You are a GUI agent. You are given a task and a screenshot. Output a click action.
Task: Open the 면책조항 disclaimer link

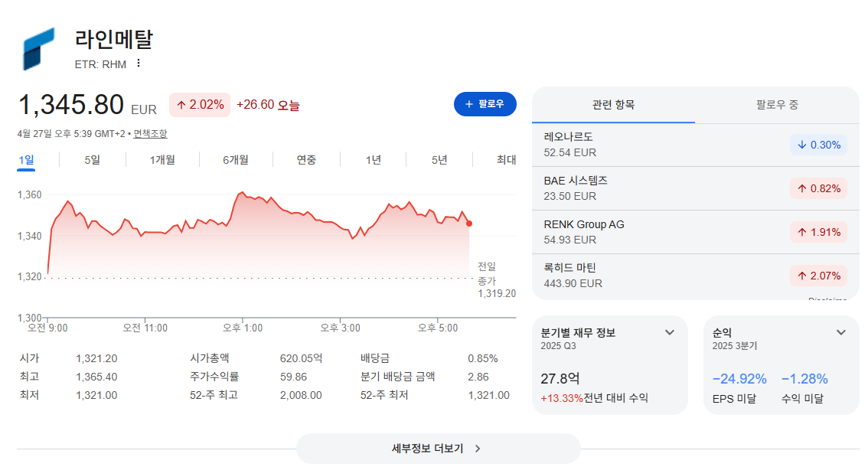(150, 133)
